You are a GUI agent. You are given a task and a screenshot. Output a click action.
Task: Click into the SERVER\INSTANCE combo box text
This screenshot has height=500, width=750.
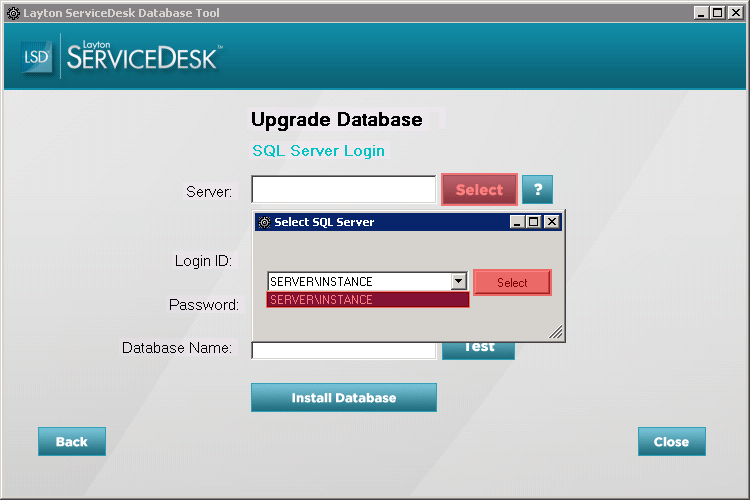click(359, 281)
